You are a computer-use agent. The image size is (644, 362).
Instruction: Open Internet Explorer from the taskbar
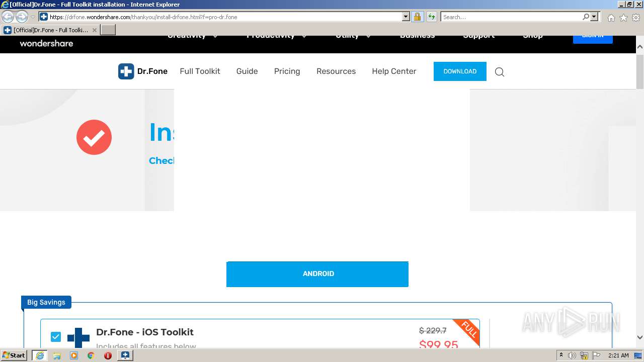click(40, 355)
